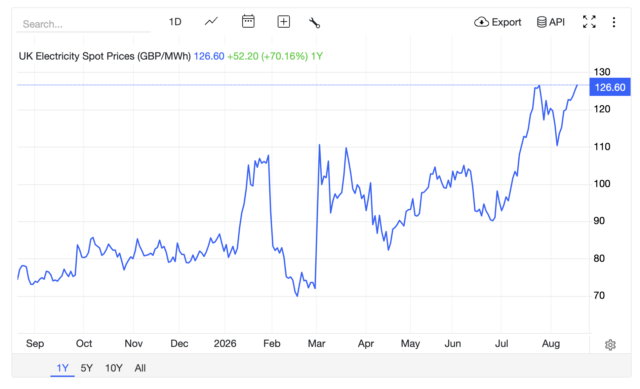This screenshot has height=389, width=640.
Task: Open the calendar date range picker
Action: [x=248, y=21]
